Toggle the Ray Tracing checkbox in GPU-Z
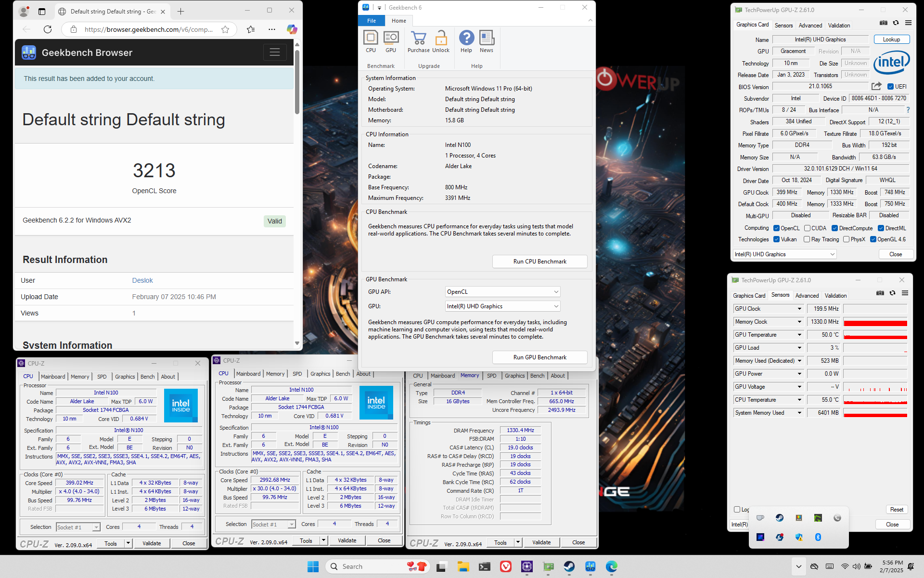 click(807, 239)
